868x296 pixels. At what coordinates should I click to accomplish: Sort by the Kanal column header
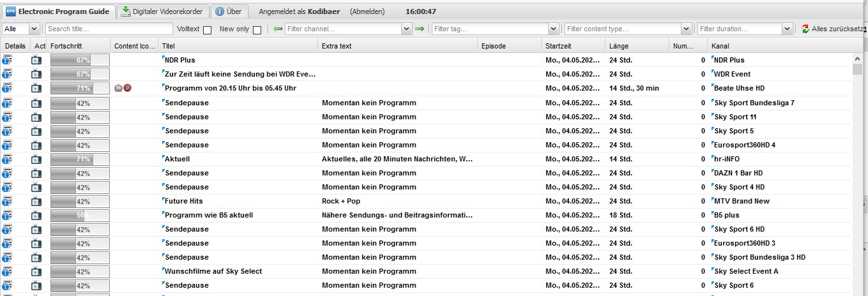click(x=780, y=46)
